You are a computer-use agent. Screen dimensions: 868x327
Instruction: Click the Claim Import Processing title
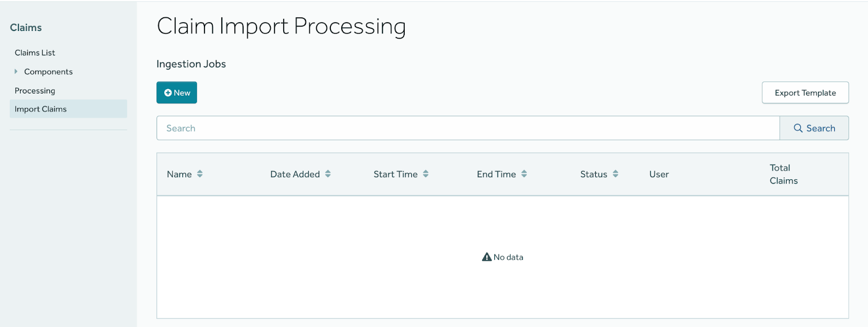(x=281, y=26)
